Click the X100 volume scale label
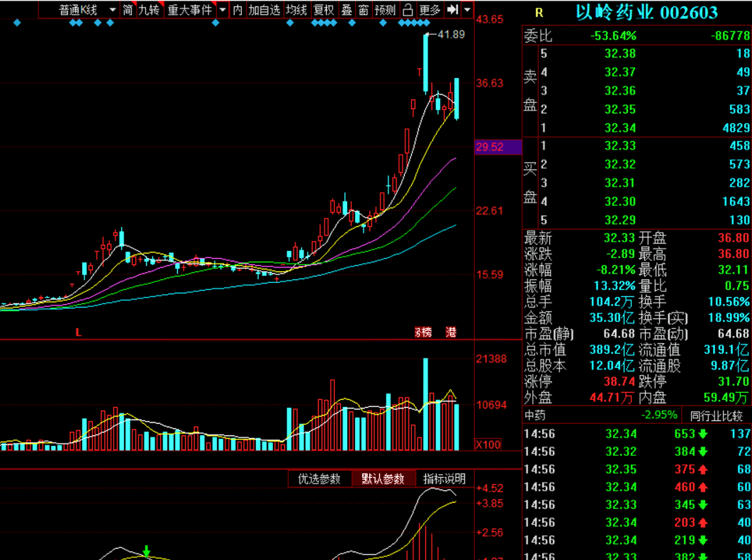This screenshot has height=560, width=752. point(488,445)
